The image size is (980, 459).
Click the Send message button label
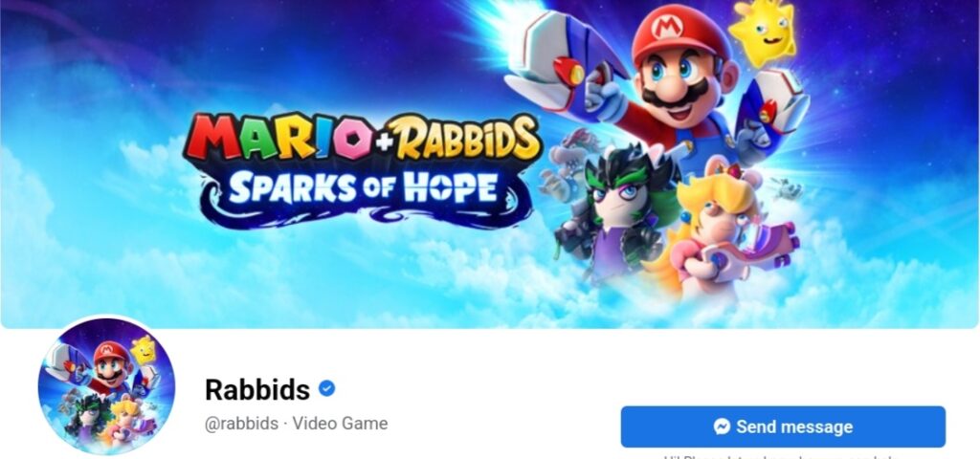794,426
